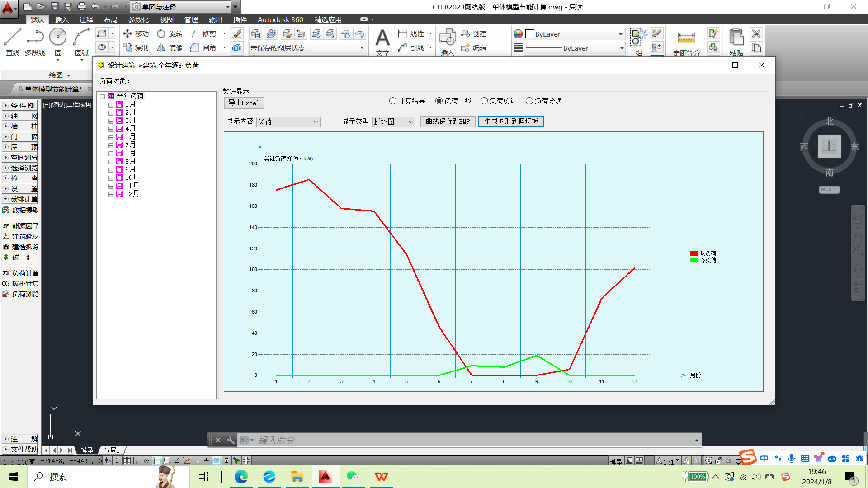Open the 参数化 ribbon tab
Screen dimensions: 868x488
click(x=138, y=19)
